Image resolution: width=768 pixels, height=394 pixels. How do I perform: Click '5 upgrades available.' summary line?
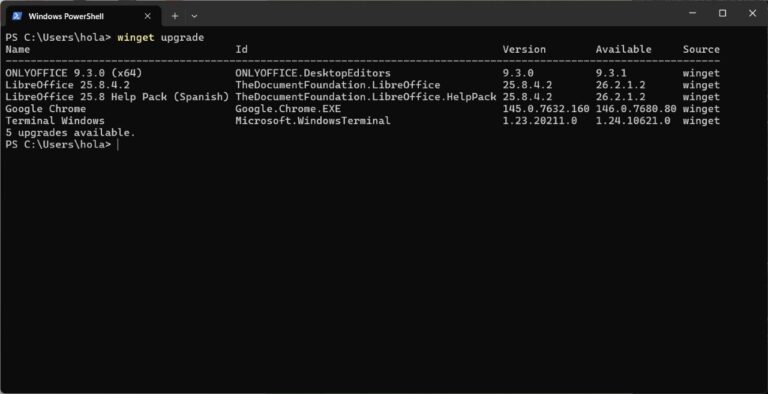pos(70,133)
